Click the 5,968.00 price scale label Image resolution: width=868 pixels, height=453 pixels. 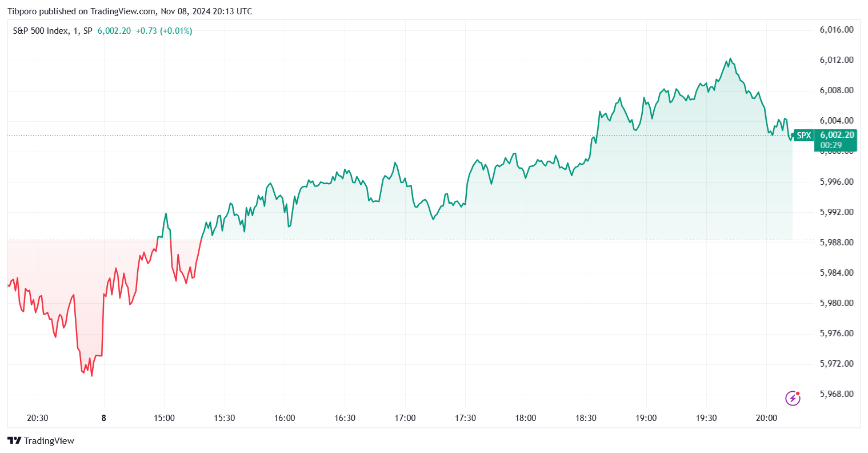point(837,394)
